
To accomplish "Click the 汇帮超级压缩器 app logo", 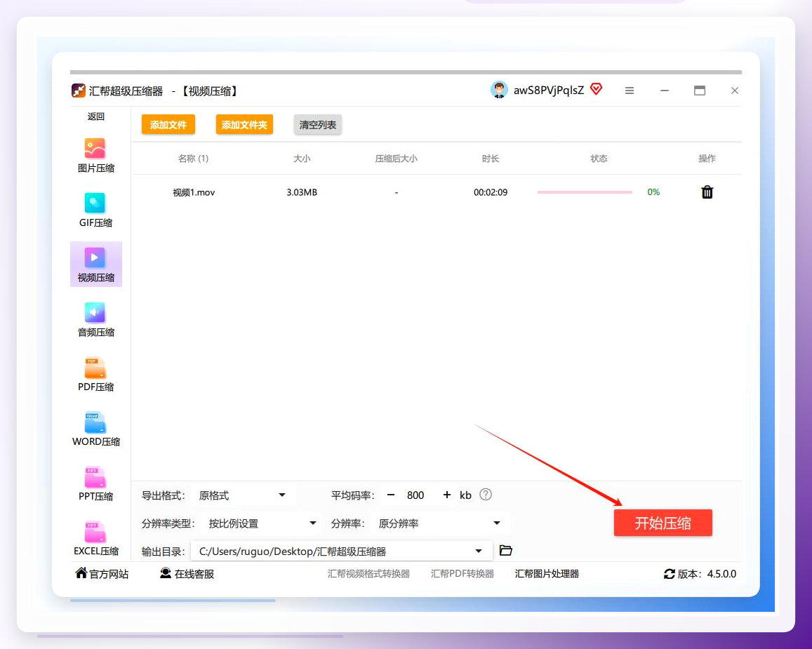I will click(78, 91).
